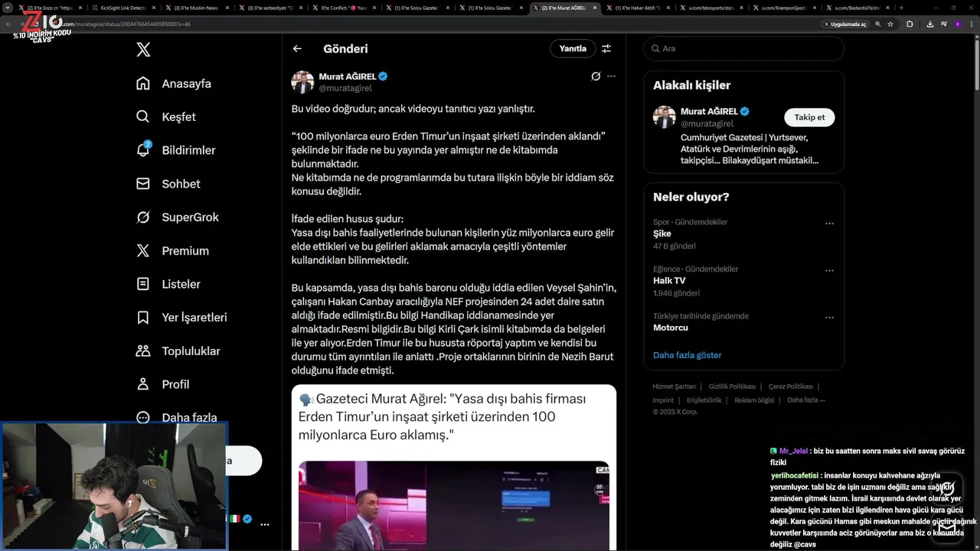
Task: Play the embedded Murat Ağırel video
Action: 453,505
